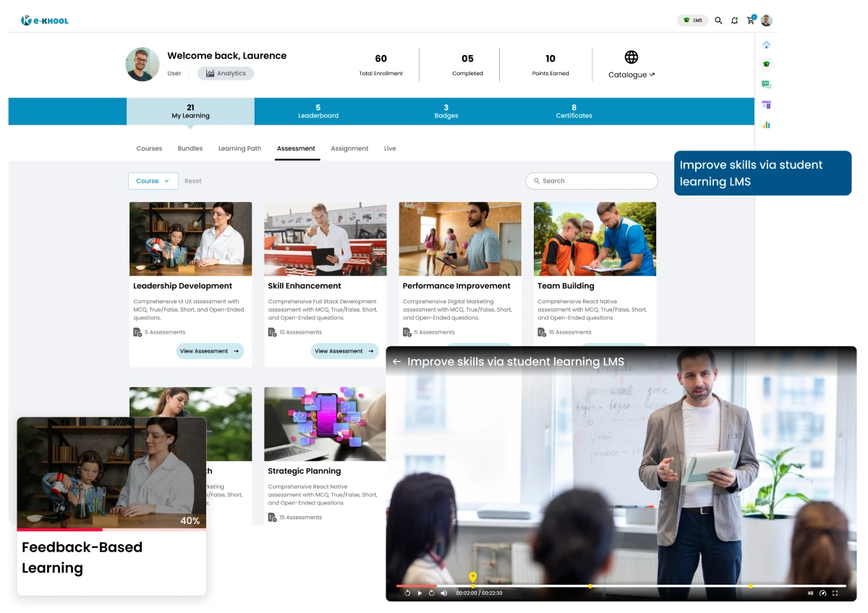Open the notifications bell
Viewport: 868px width, 613px height.
(x=734, y=20)
